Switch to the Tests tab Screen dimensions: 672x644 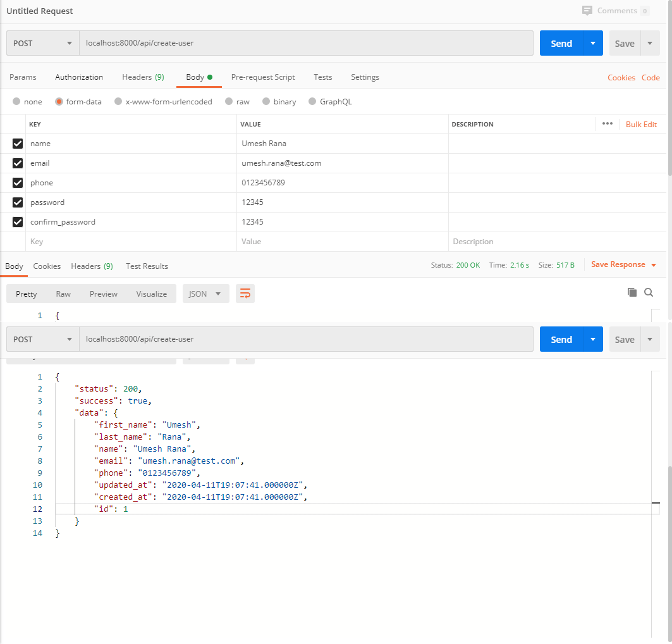click(x=322, y=77)
